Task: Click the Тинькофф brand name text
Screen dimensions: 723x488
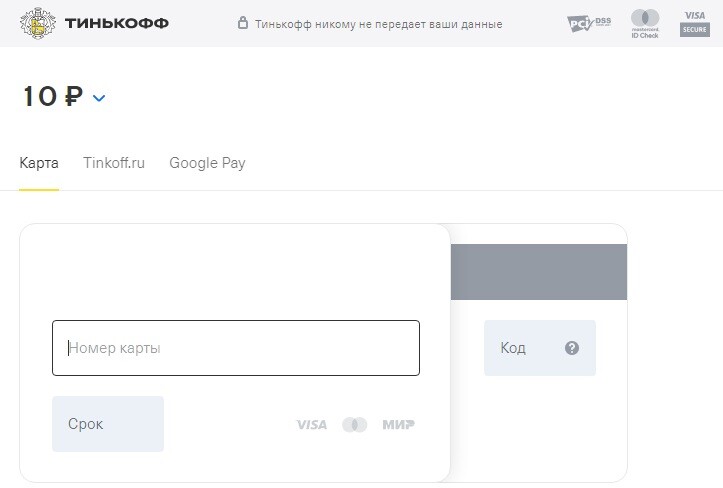Action: pos(117,23)
